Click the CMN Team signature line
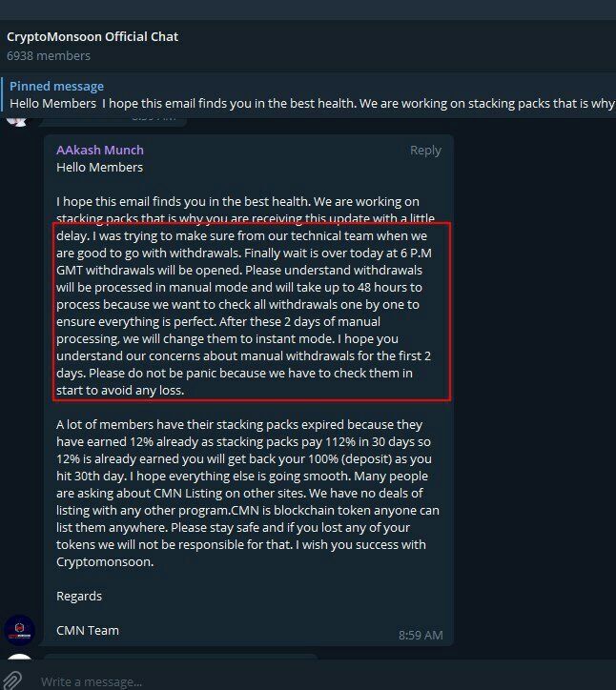The height and width of the screenshot is (690, 616). tap(88, 630)
